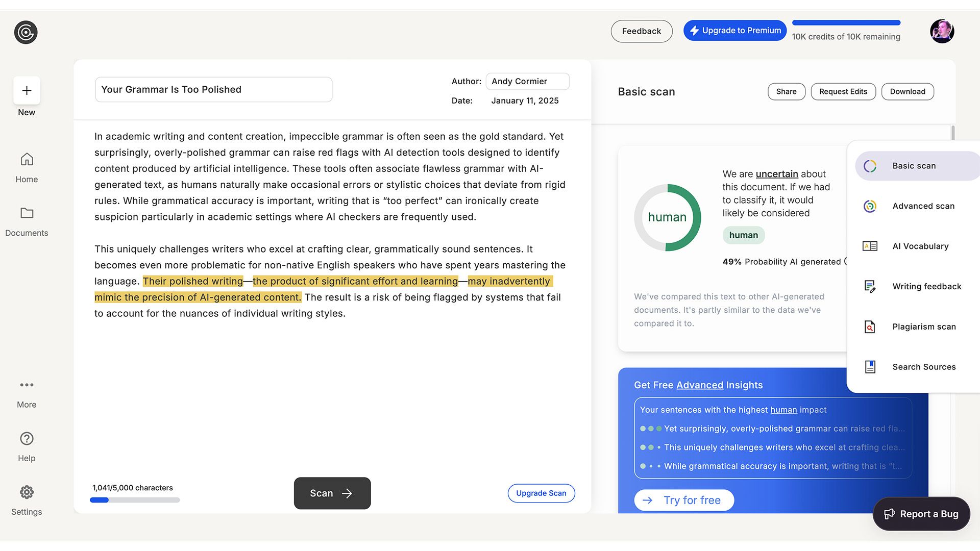980x551 pixels.
Task: Select the Scan action button
Action: pyautogui.click(x=332, y=492)
